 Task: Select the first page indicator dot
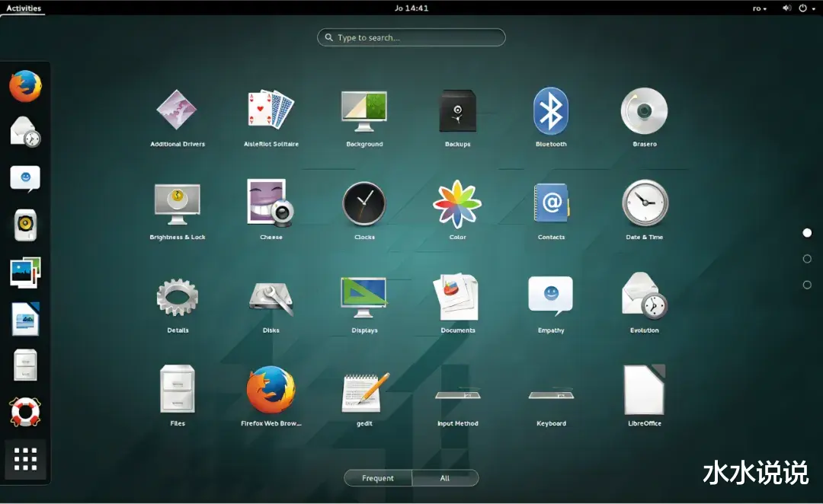tap(807, 232)
